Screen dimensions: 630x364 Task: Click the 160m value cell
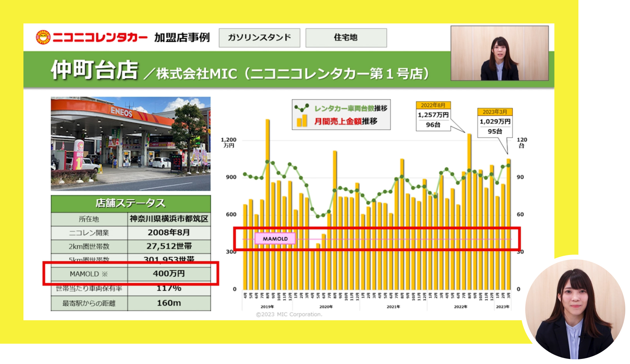click(x=169, y=303)
